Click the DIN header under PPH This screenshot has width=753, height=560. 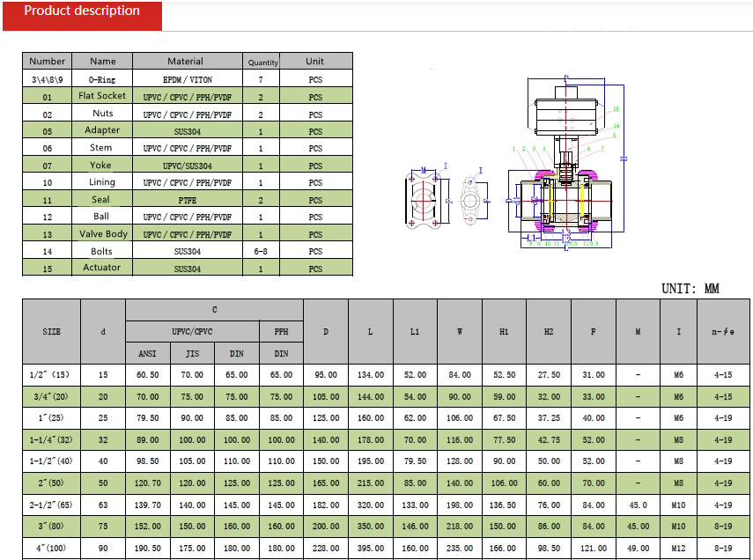pyautogui.click(x=280, y=352)
